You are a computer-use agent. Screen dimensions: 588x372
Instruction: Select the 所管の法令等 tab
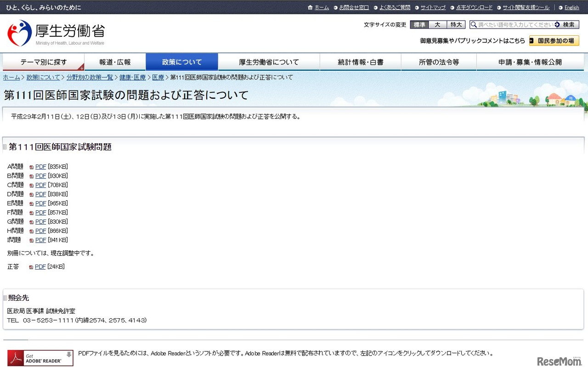pos(439,62)
